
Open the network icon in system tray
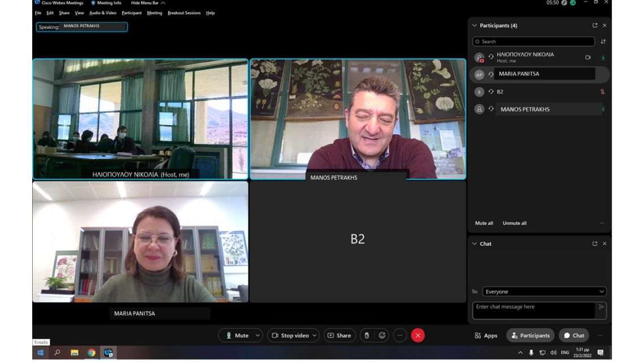pyautogui.click(x=543, y=352)
